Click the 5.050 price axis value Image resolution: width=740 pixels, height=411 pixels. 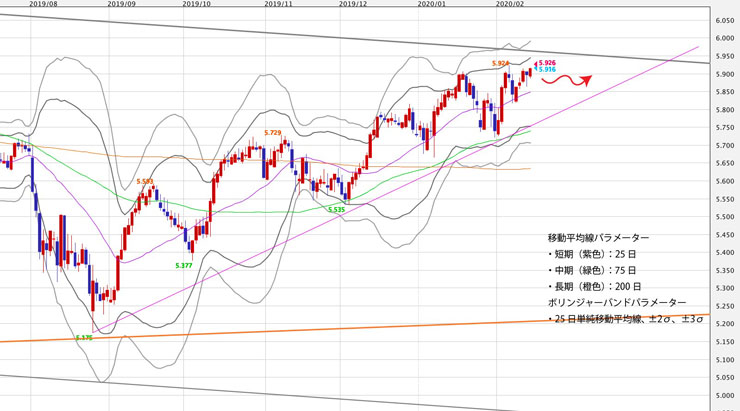point(724,377)
